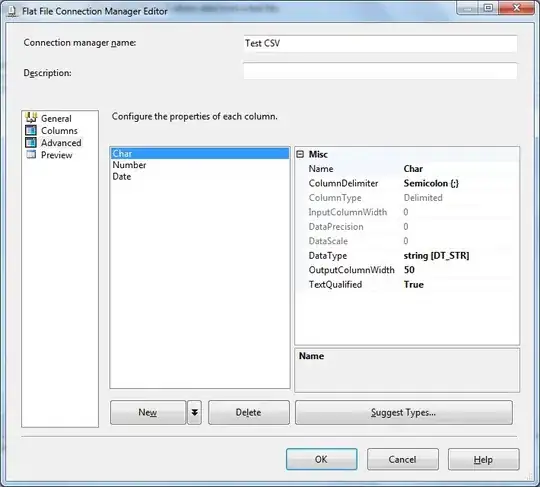Screen dimensions: 540x487
Task: Switch to the Columns page
Action: pos(59,131)
